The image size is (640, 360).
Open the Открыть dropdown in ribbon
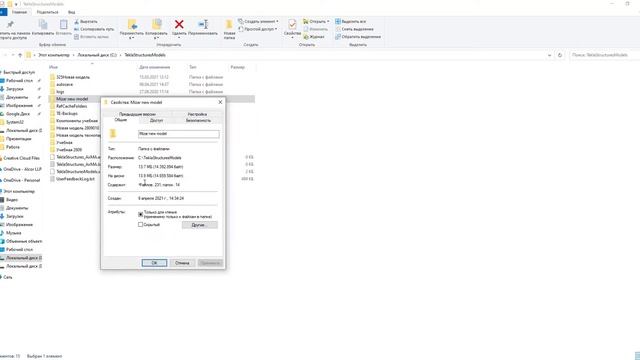point(316,22)
